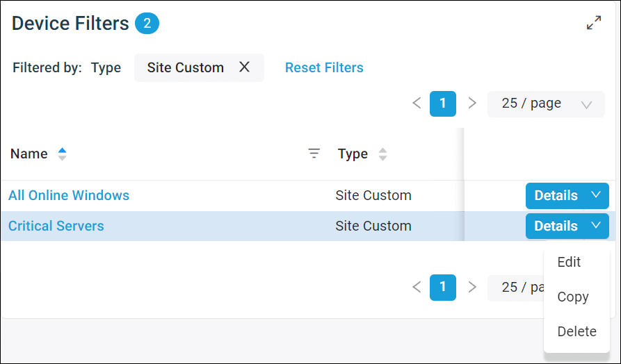Image resolution: width=621 pixels, height=364 pixels.
Task: Open the top 25 / page dropdown
Action: pos(545,104)
